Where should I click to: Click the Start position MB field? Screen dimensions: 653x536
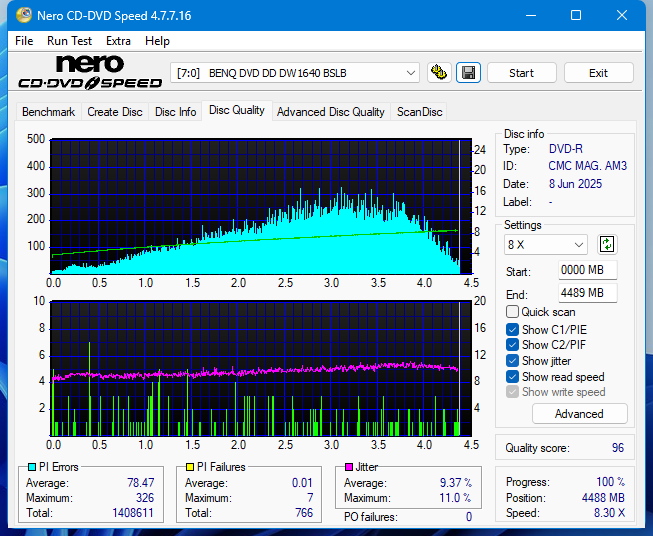[587, 271]
